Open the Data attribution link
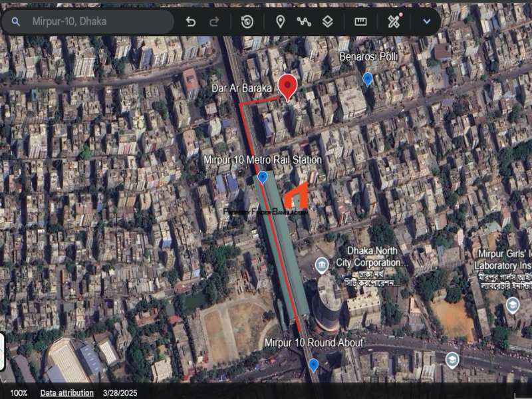The height and width of the screenshot is (399, 532). tap(67, 393)
